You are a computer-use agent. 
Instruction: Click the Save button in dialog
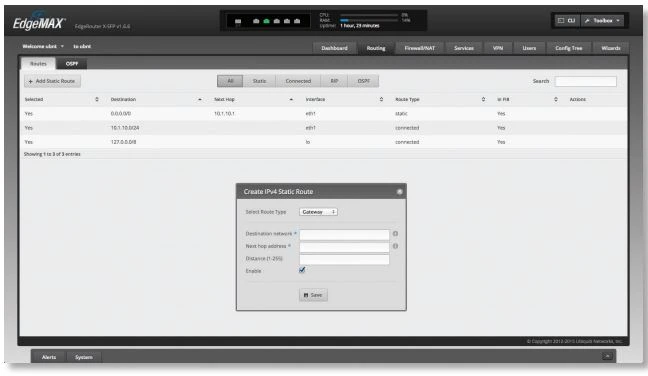click(313, 295)
